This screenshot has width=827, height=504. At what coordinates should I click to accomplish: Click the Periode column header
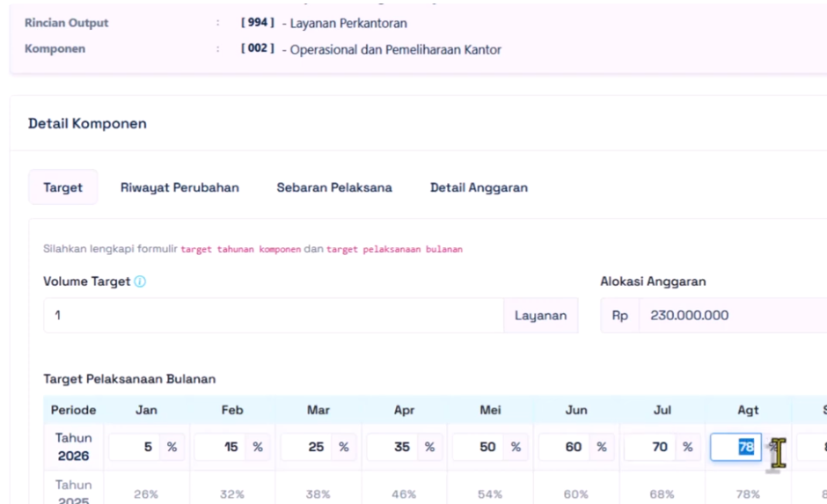coord(73,410)
